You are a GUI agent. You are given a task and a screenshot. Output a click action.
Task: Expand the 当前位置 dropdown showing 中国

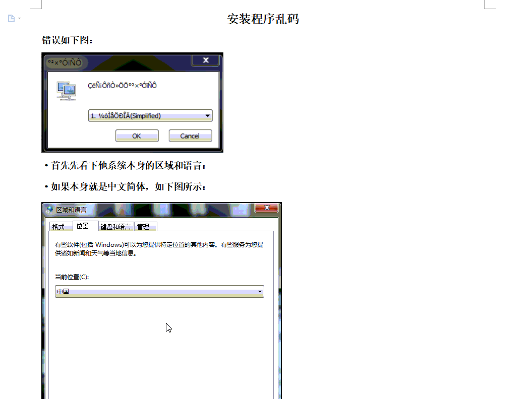point(159,292)
